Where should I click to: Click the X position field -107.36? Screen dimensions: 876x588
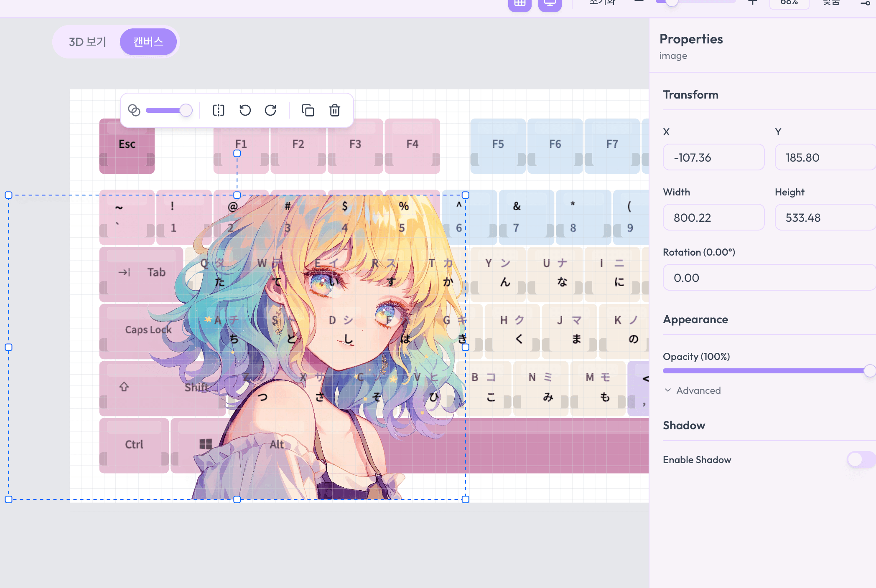(x=713, y=157)
